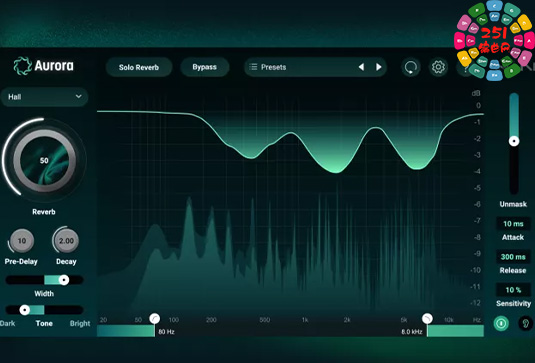Click the 80 Hz low-cut filter handle
The width and height of the screenshot is (535, 363).
coord(155,319)
